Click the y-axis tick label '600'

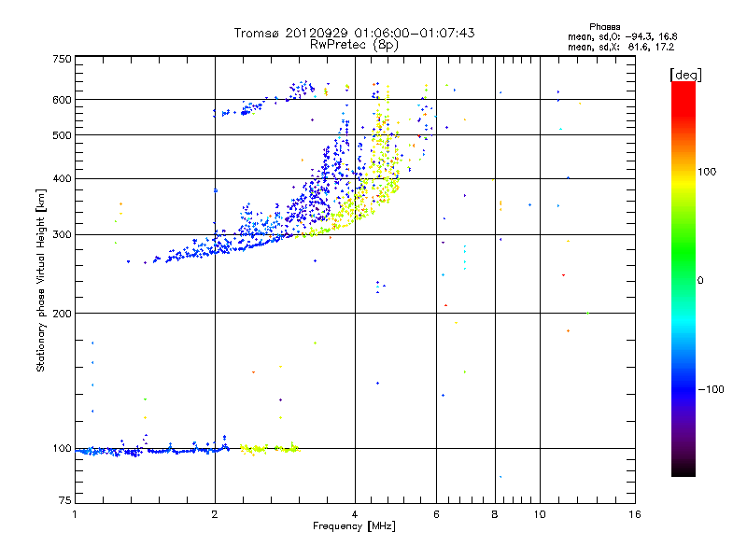click(x=62, y=100)
